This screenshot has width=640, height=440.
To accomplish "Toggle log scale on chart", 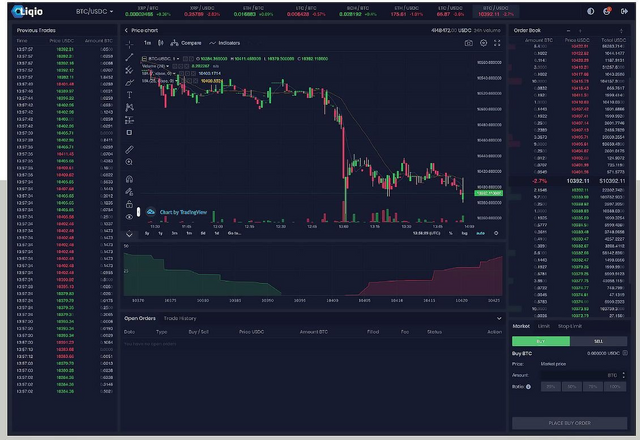I will click(464, 233).
